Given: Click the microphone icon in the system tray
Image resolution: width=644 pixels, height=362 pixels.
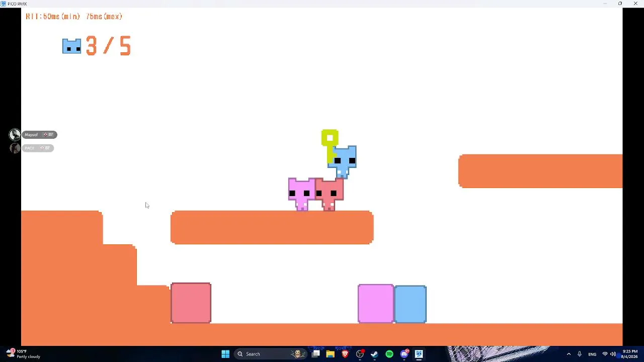Looking at the screenshot, I should (580, 354).
